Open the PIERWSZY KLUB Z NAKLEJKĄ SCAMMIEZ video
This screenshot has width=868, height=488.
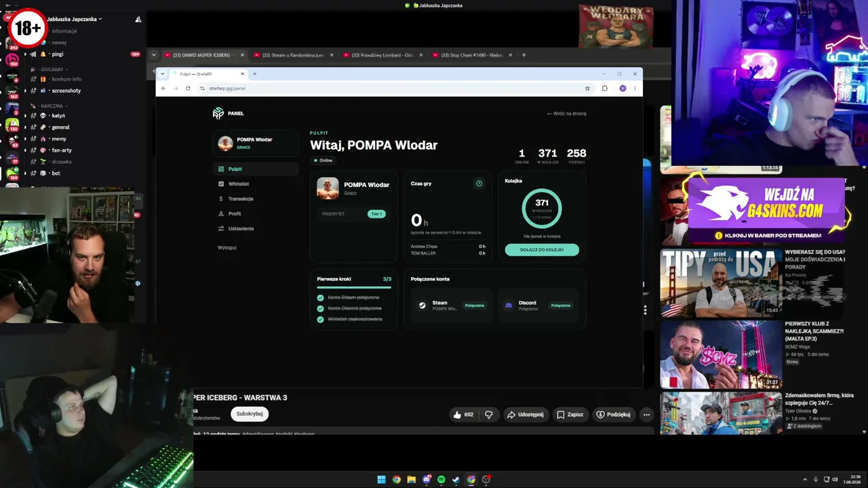(x=721, y=354)
